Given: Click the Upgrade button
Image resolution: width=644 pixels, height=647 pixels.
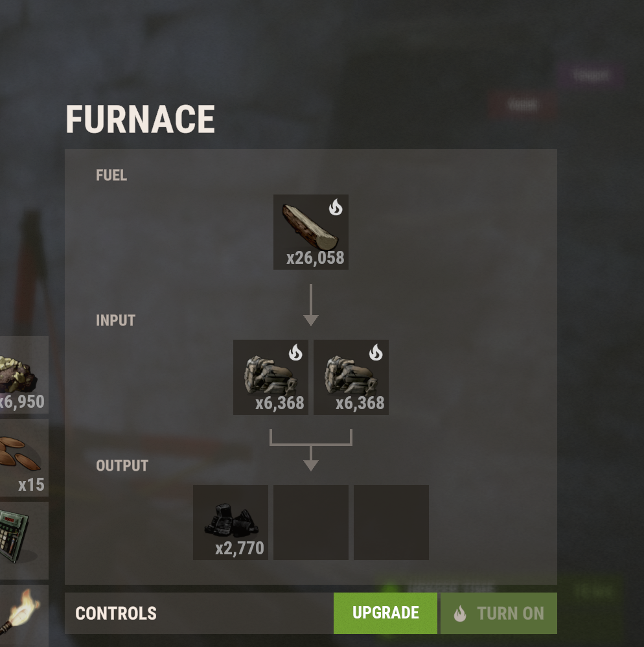Looking at the screenshot, I should point(385,613).
